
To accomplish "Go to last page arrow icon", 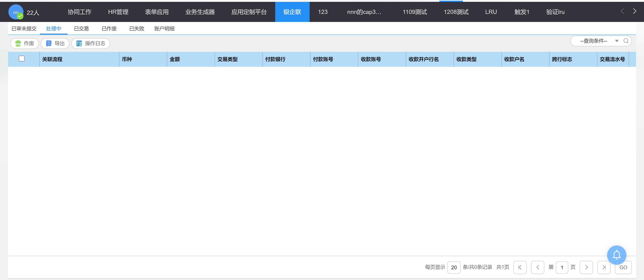I will (604, 267).
